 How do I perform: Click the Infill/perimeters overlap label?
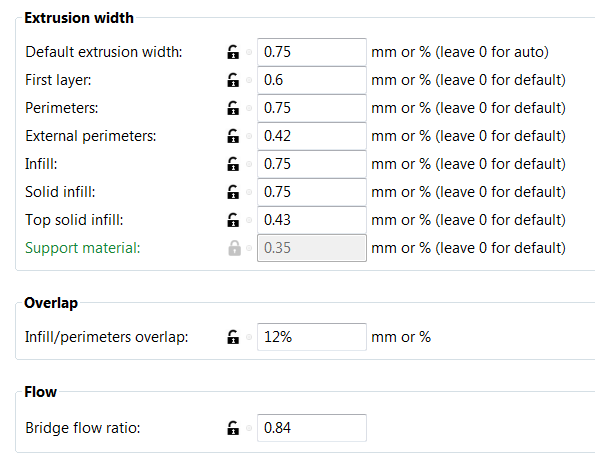(107, 337)
